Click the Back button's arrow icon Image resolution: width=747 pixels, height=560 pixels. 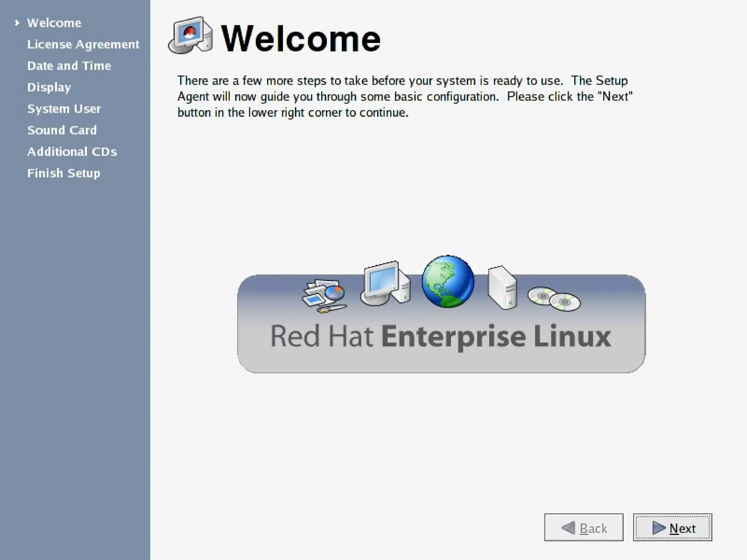click(x=568, y=528)
